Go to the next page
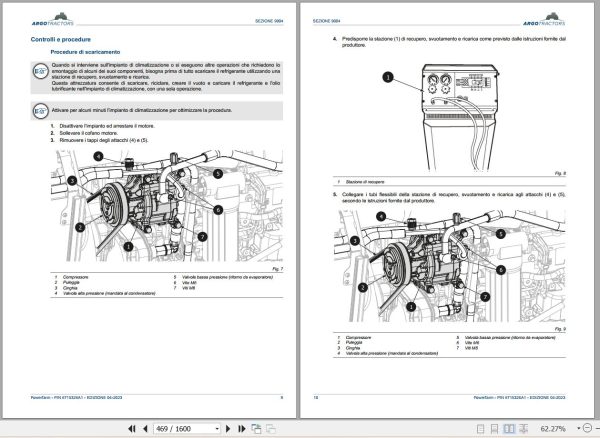This screenshot has width=600, height=438. (228, 429)
